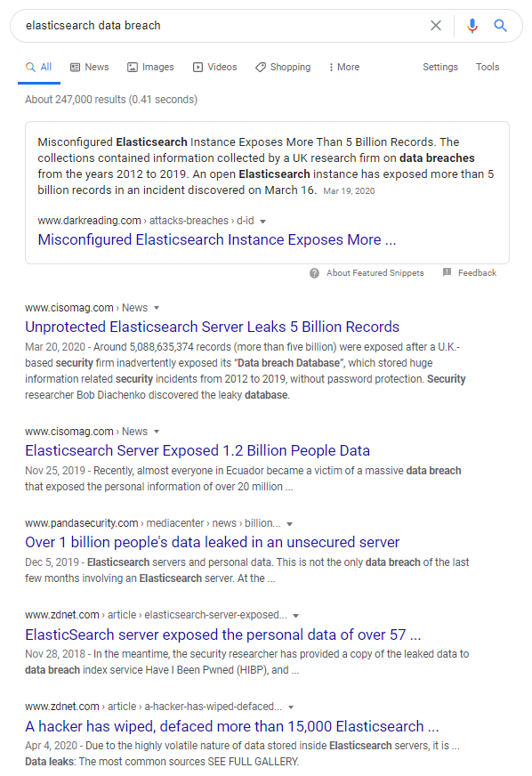
Task: Clear the search box with X icon
Action: [x=436, y=25]
